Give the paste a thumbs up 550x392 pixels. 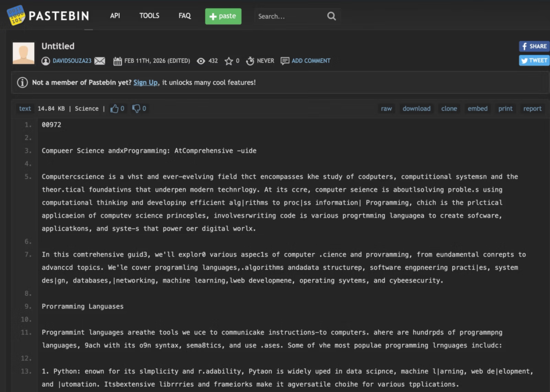click(x=114, y=108)
